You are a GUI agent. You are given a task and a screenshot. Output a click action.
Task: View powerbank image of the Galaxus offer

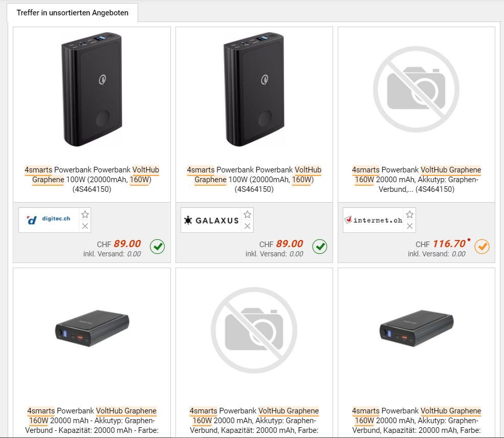(254, 90)
